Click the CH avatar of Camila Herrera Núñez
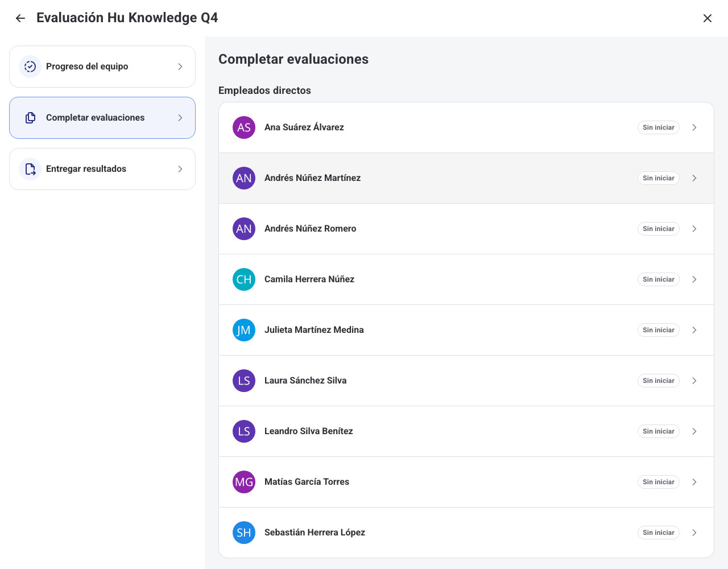Viewport: 728px width, 569px height. (x=244, y=279)
